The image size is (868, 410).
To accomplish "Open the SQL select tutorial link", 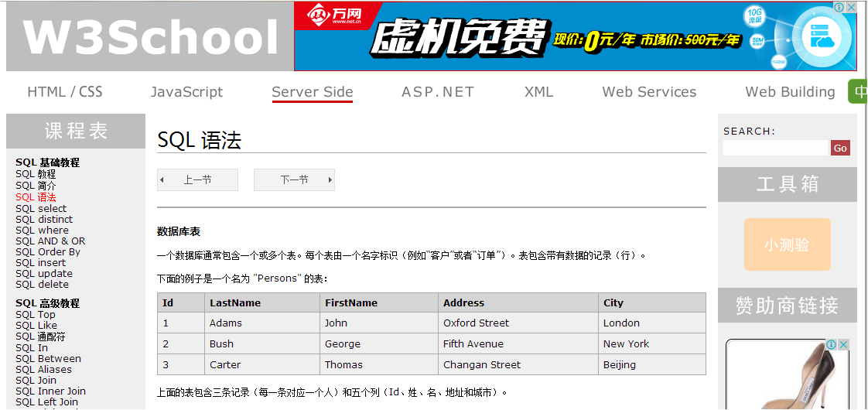I will (x=41, y=209).
